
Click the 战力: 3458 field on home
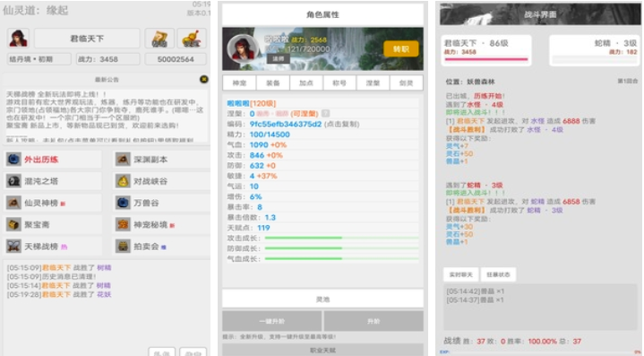point(107,59)
